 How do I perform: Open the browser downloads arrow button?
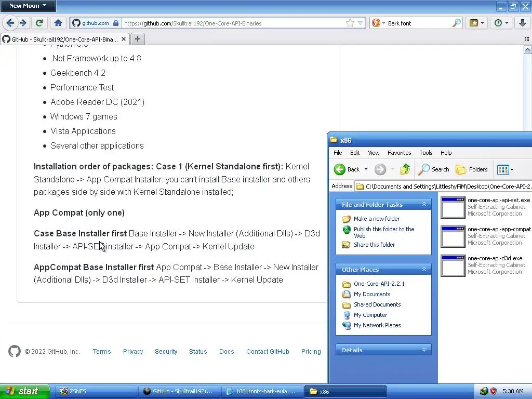pos(523,23)
